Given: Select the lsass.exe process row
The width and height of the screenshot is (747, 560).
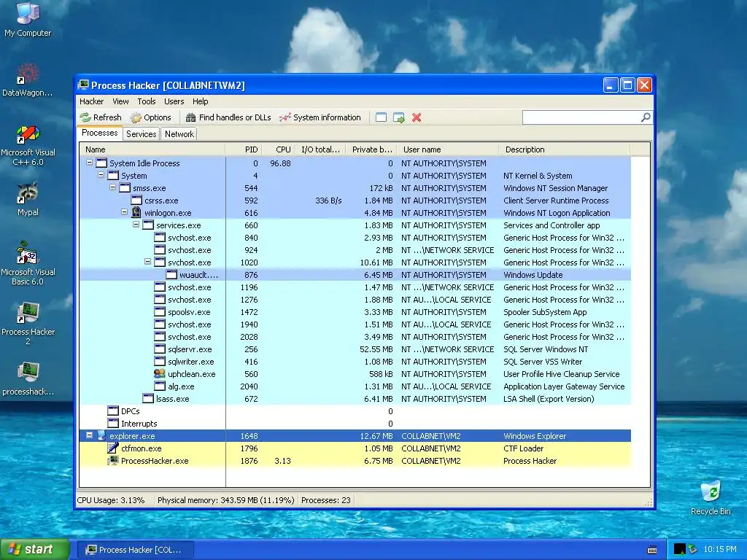Looking at the screenshot, I should [355, 399].
